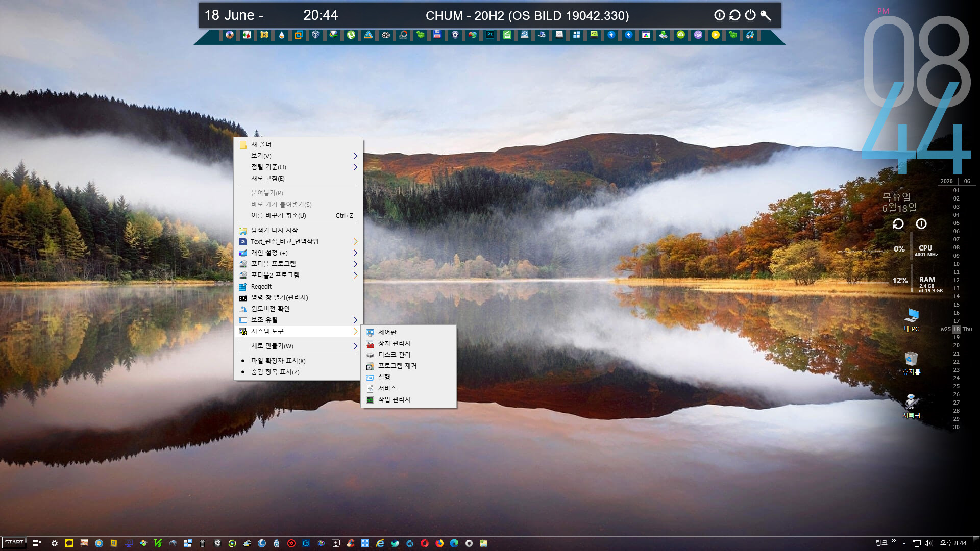This screenshot has width=980, height=551.
Task: Open Regedit from context menu
Action: pos(298,286)
